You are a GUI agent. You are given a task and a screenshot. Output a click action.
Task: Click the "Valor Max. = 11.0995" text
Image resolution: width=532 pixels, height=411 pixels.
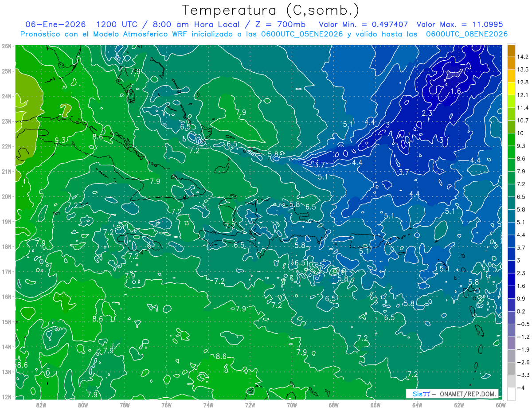pyautogui.click(x=460, y=24)
